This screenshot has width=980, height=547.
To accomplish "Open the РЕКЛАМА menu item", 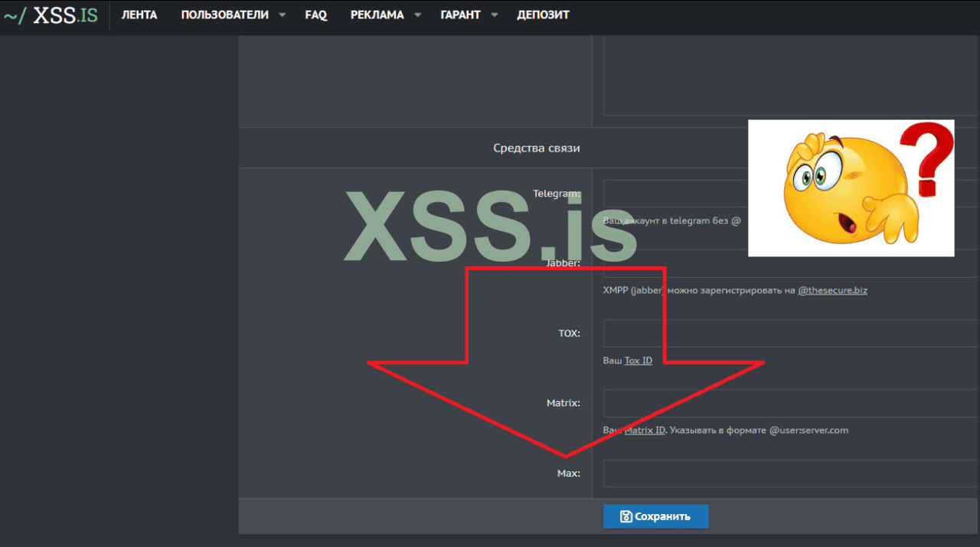I will pyautogui.click(x=377, y=15).
